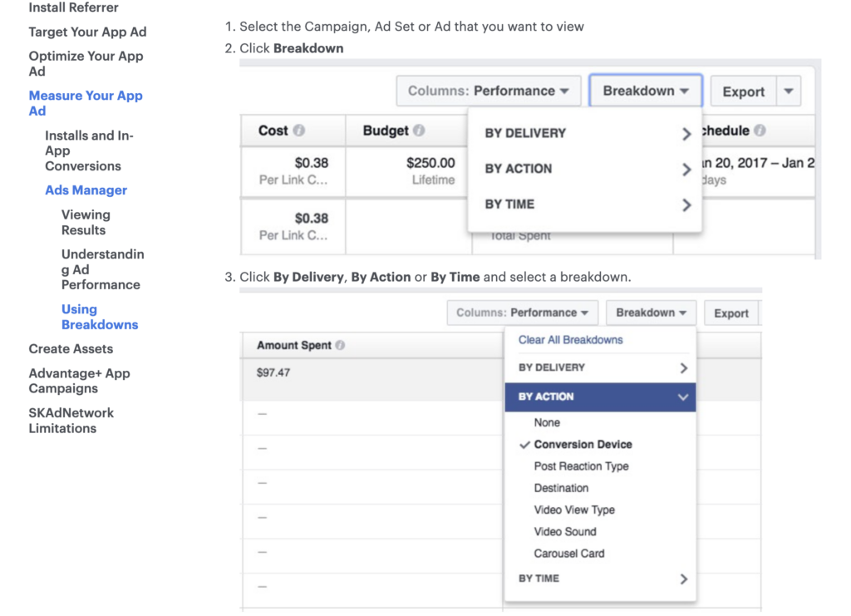Select the None breakdown option
The width and height of the screenshot is (851, 616).
[x=547, y=422]
